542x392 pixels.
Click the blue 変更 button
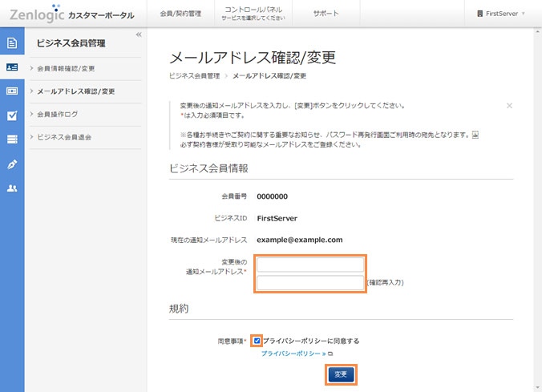pyautogui.click(x=341, y=374)
